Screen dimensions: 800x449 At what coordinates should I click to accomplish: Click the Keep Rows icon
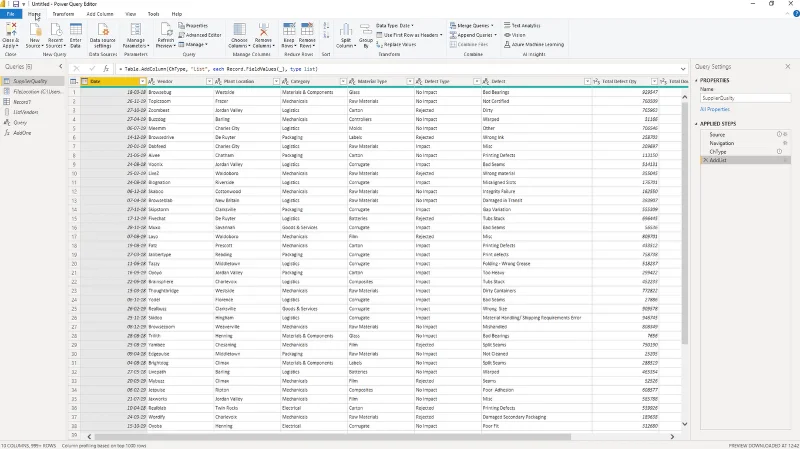[x=289, y=30]
